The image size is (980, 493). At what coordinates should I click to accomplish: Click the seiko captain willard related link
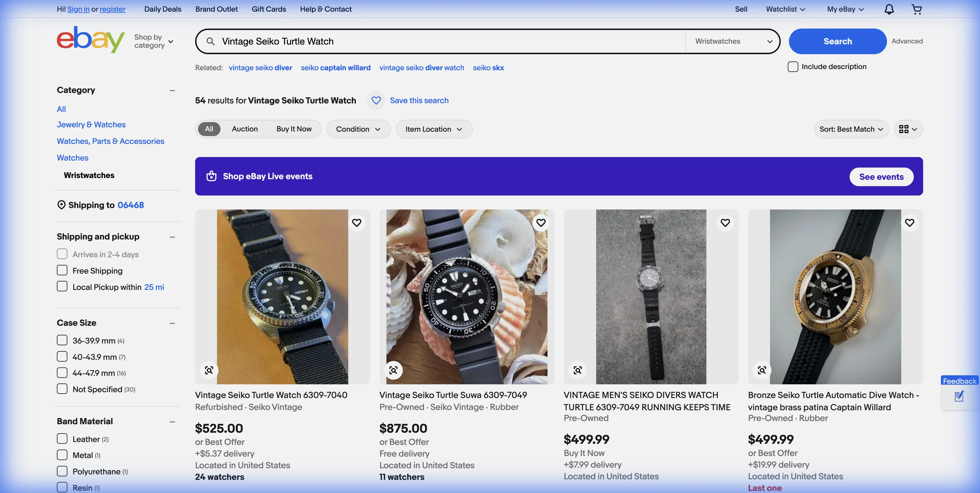point(335,68)
